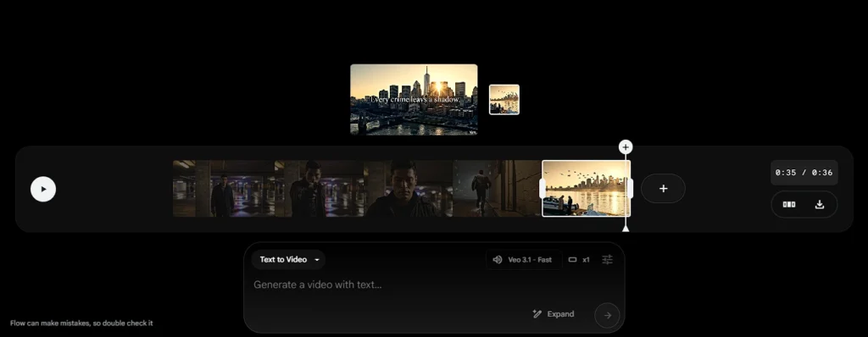Image resolution: width=868 pixels, height=337 pixels.
Task: Click the 'Flow can make mistakes' notice
Action: point(81,323)
